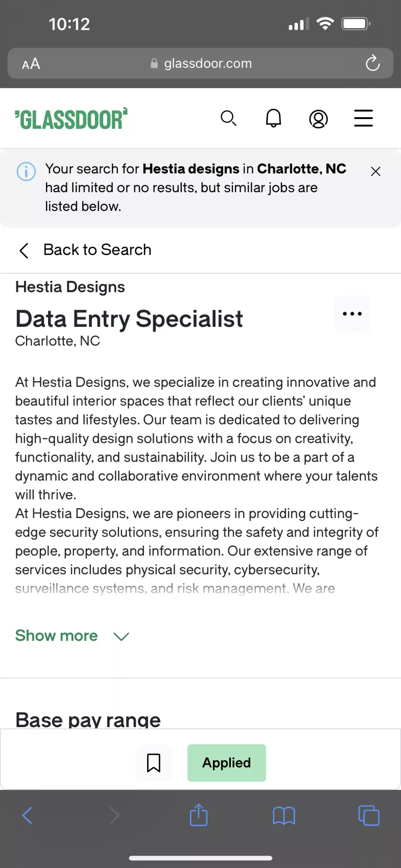Click the info icon in the notice
This screenshot has height=868, width=401.
(x=26, y=171)
